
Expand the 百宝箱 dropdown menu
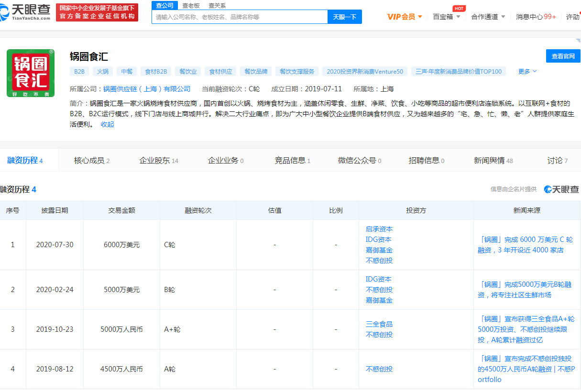447,17
